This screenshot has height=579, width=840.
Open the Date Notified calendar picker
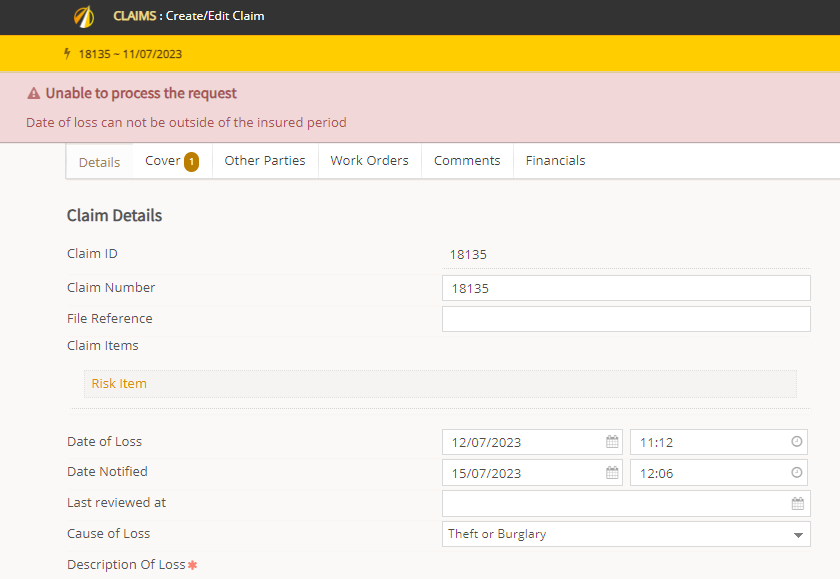612,473
